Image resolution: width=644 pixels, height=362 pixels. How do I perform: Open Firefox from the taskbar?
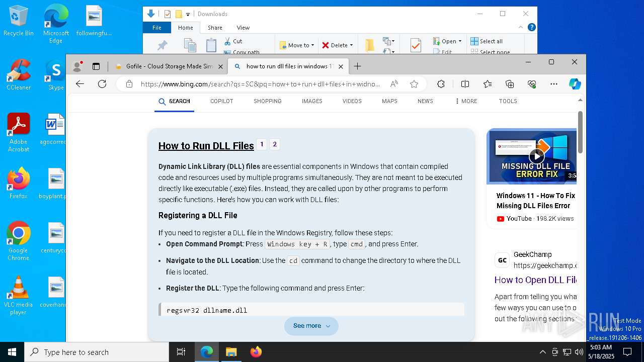[x=256, y=352]
